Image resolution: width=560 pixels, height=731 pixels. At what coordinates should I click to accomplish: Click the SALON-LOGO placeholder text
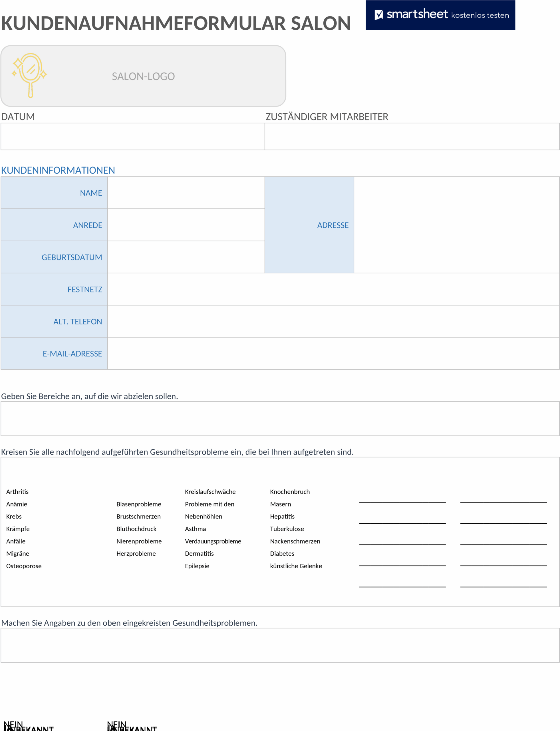click(x=143, y=76)
